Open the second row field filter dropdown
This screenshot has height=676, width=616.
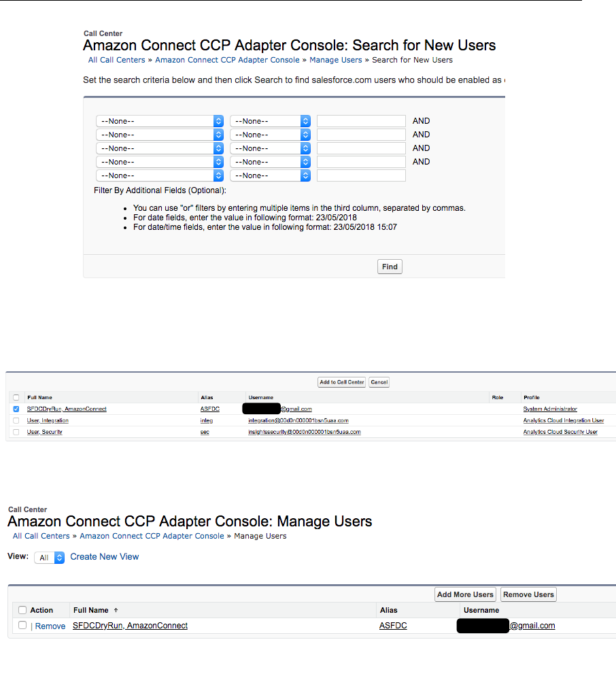coord(160,135)
